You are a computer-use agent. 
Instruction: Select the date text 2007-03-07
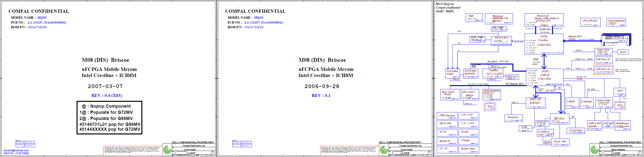click(105, 86)
